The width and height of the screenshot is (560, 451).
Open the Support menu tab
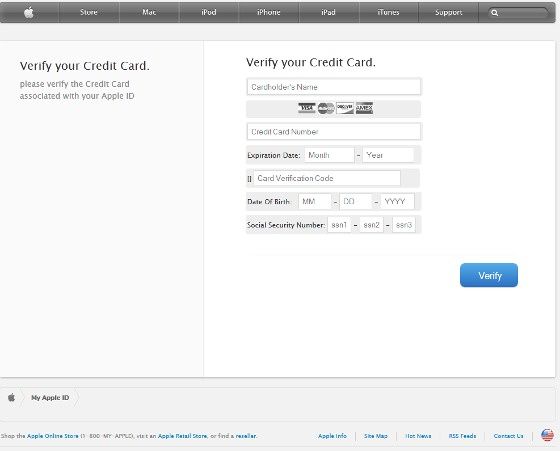click(449, 12)
